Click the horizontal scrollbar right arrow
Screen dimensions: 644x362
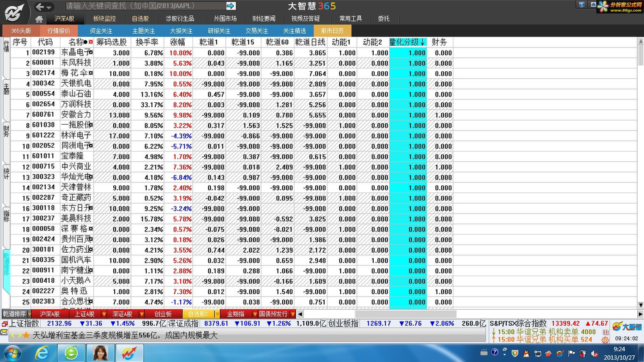coord(640,314)
